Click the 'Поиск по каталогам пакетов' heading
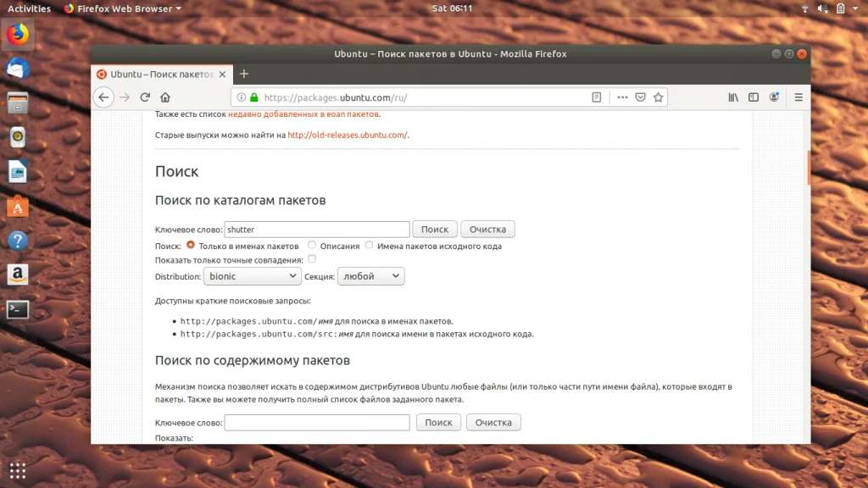Screen dimensions: 868x488 tap(240, 200)
